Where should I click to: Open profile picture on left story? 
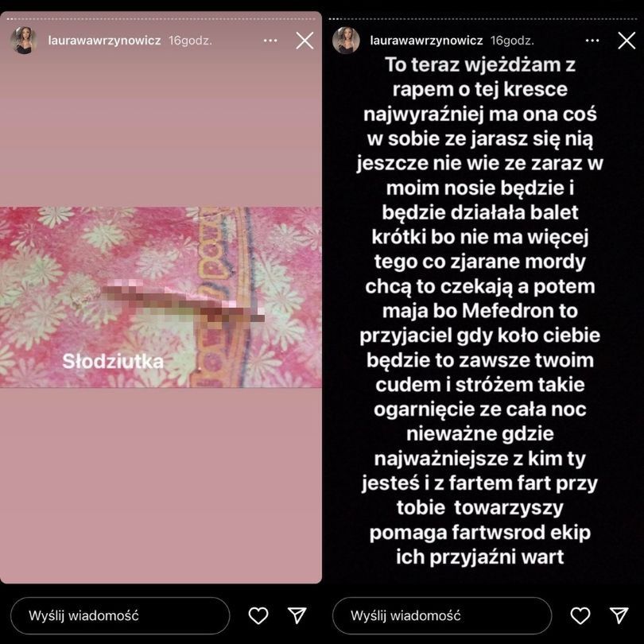pyautogui.click(x=23, y=41)
